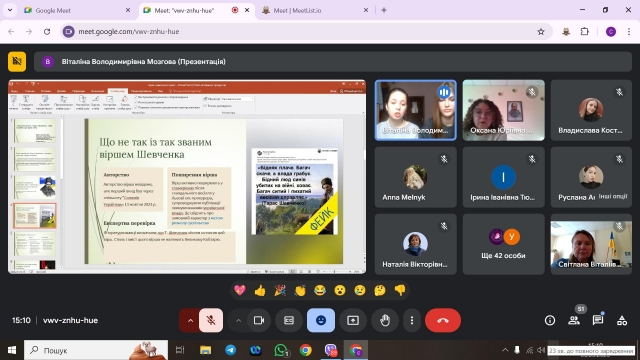Screen dimensions: 640x360
Task: Click the present screen icon
Action: [353, 320]
